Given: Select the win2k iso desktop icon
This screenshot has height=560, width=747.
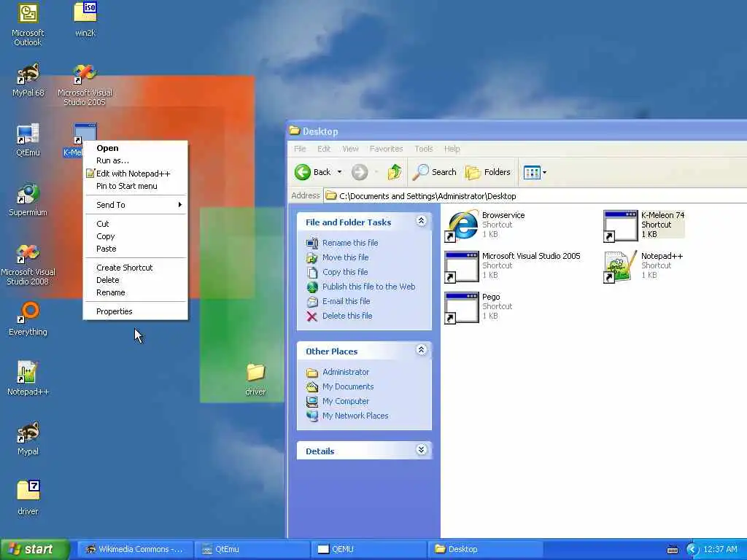Looking at the screenshot, I should (85, 20).
